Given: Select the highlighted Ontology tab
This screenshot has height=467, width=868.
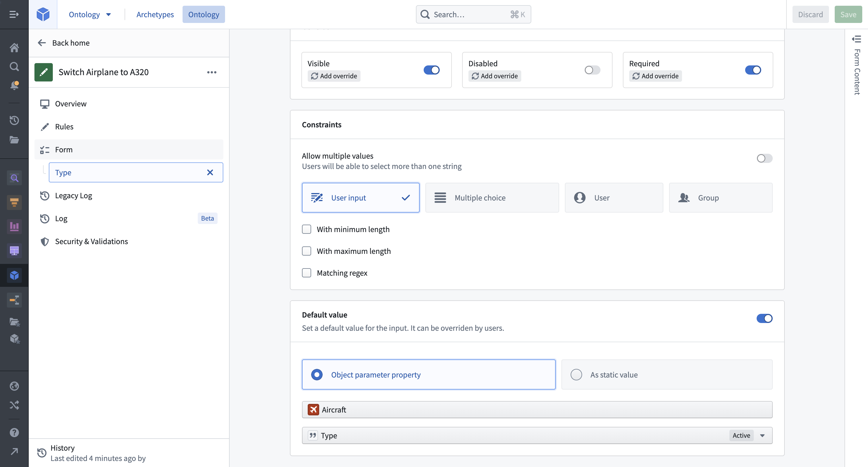Looking at the screenshot, I should click(204, 14).
